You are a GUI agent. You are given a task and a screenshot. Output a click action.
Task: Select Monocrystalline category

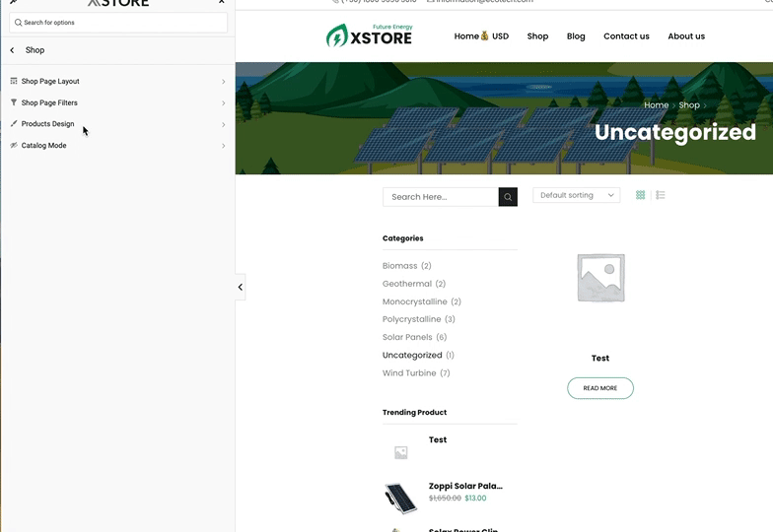click(414, 301)
